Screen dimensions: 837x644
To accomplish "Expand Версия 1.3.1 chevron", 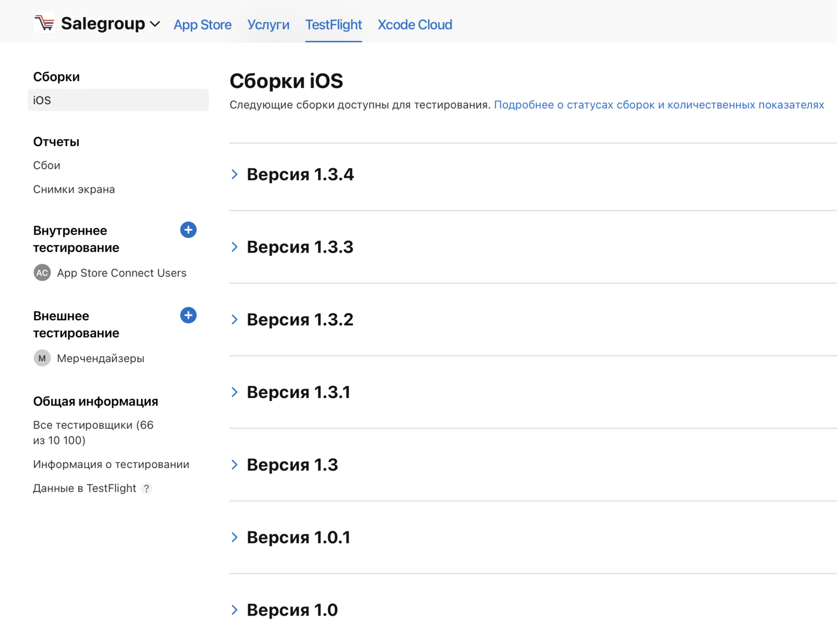I will 235,392.
